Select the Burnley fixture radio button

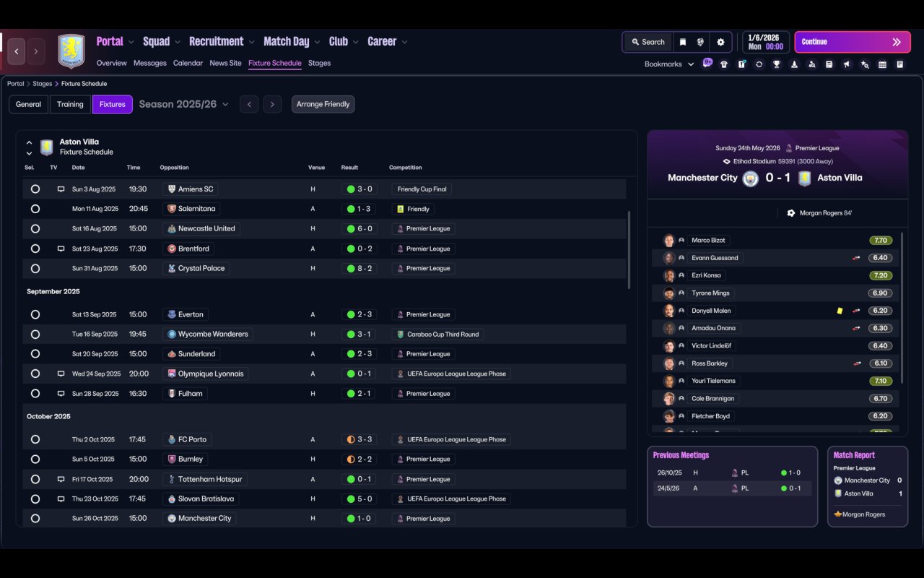click(x=35, y=459)
